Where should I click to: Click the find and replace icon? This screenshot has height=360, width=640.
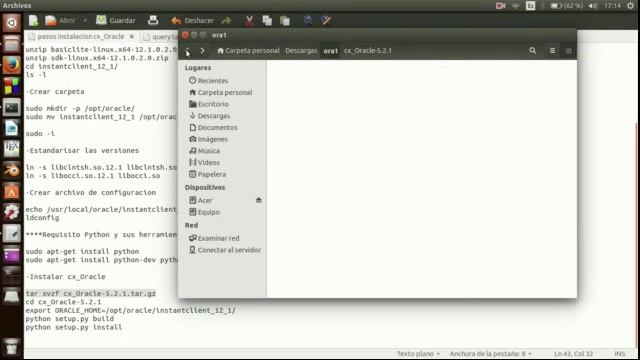[x=326, y=20]
